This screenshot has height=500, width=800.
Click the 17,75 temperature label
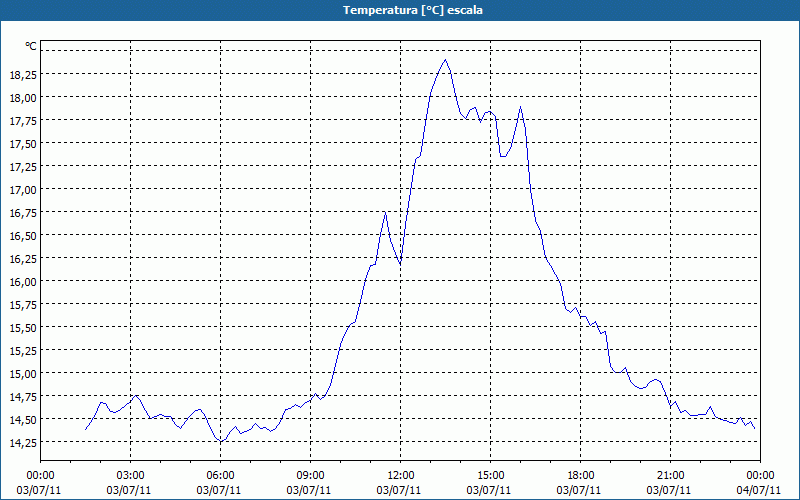pyautogui.click(x=23, y=120)
